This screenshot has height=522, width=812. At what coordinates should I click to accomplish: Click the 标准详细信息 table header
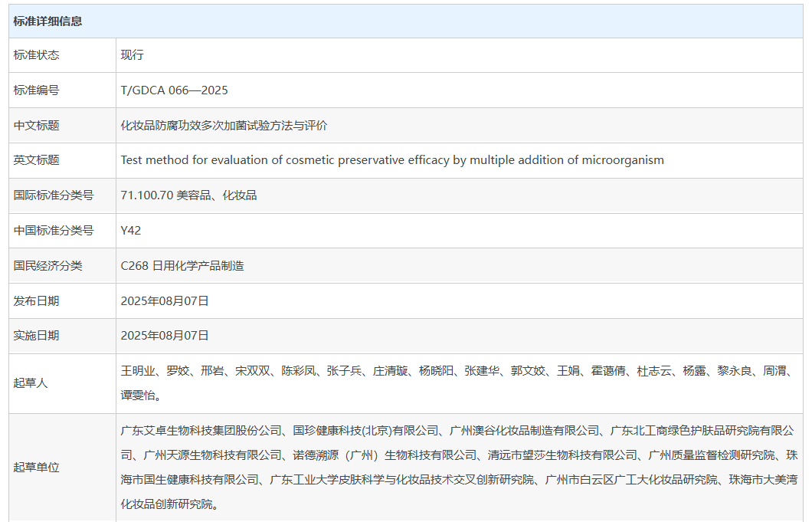(x=47, y=21)
